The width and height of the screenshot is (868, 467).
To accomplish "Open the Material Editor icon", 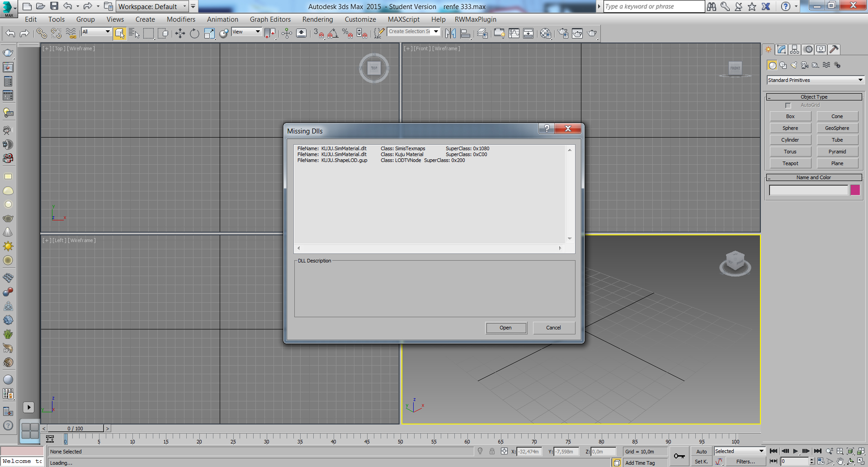I will pos(546,33).
